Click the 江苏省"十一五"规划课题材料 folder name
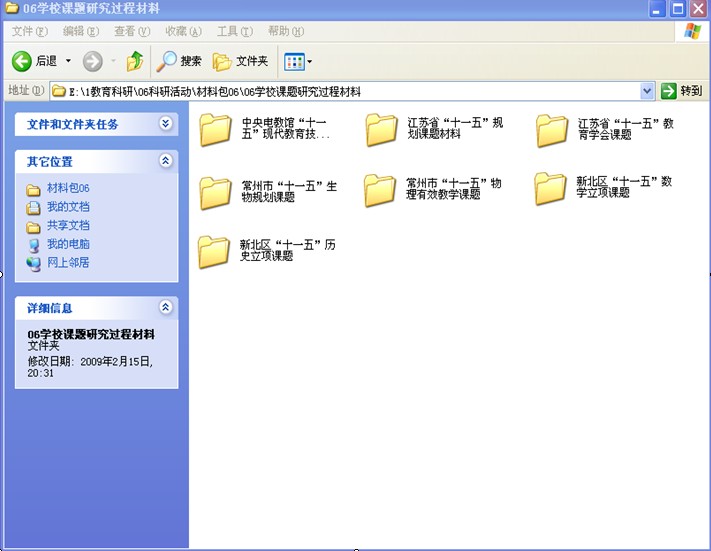711x551 pixels. tap(455, 128)
